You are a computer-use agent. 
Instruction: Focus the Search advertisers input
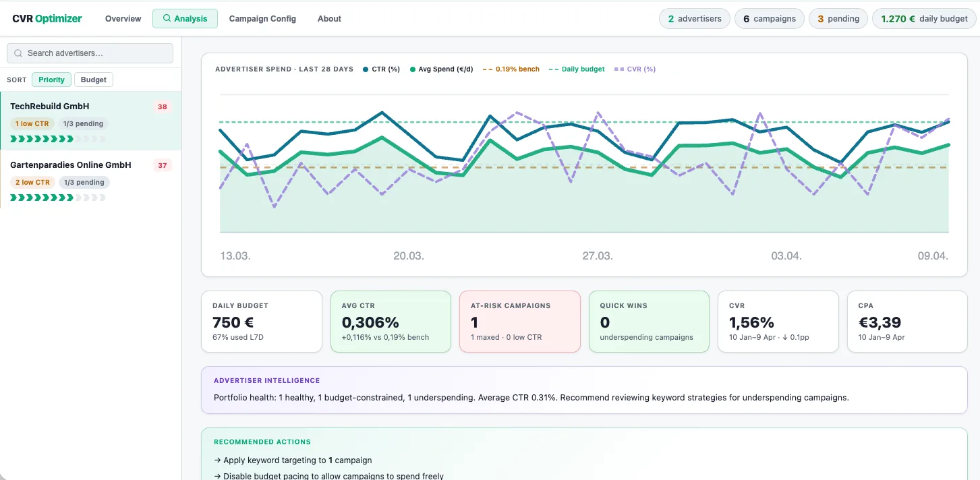pyautogui.click(x=90, y=53)
